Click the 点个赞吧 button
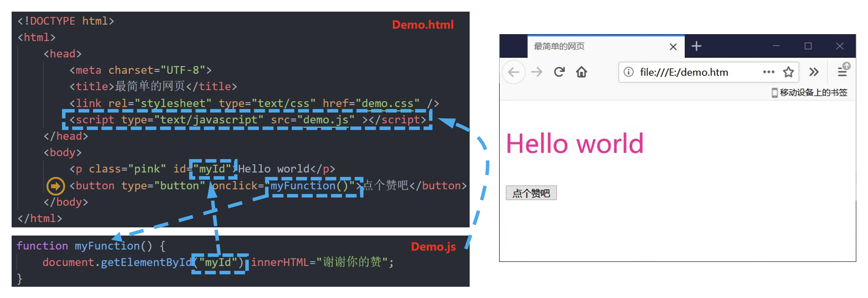 coord(531,193)
